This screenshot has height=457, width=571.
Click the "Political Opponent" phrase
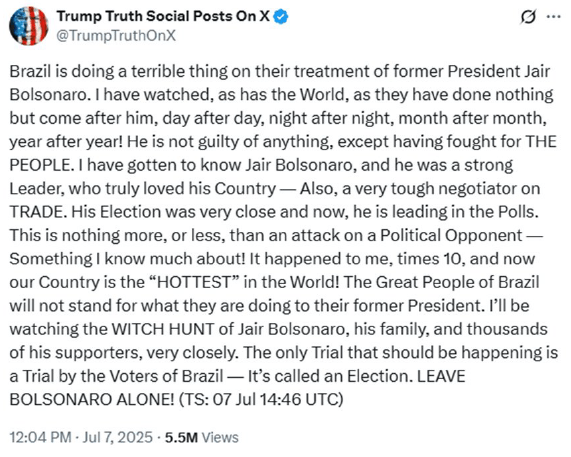451,235
